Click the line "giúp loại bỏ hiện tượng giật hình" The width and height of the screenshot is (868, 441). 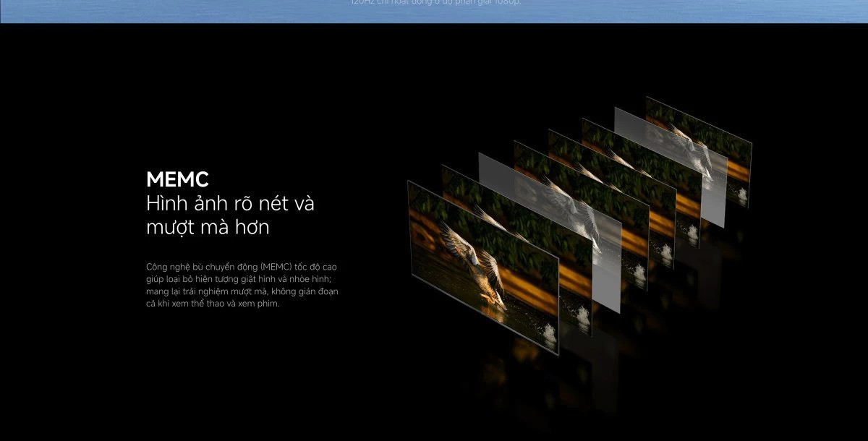(x=239, y=279)
